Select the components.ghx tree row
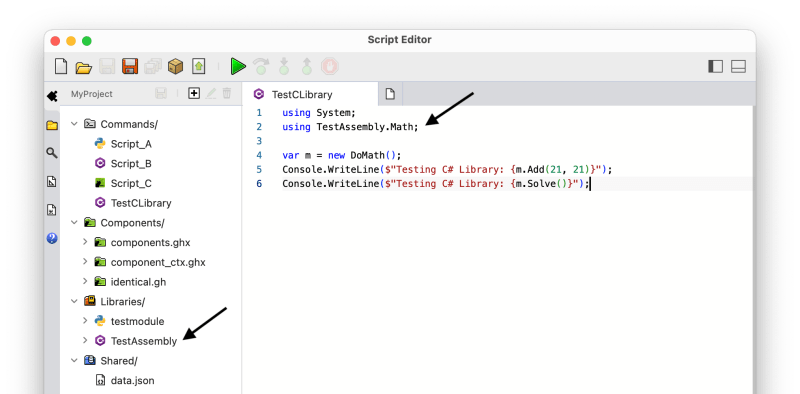 (x=151, y=242)
